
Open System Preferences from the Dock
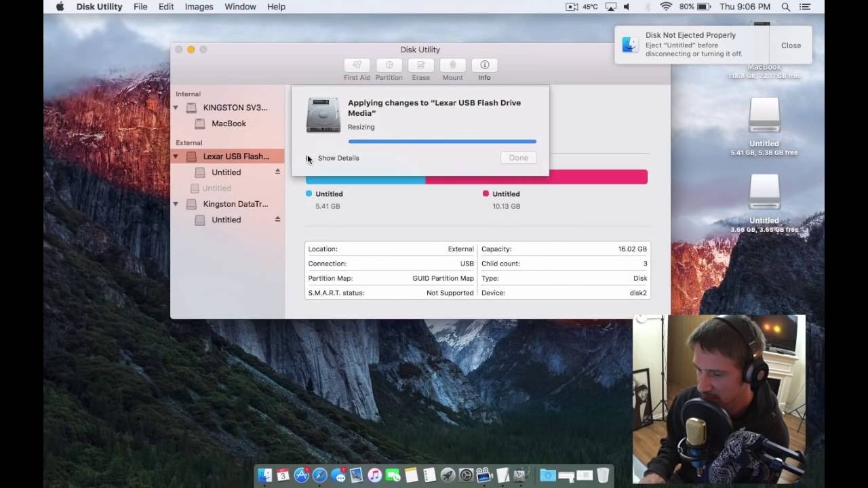point(466,475)
